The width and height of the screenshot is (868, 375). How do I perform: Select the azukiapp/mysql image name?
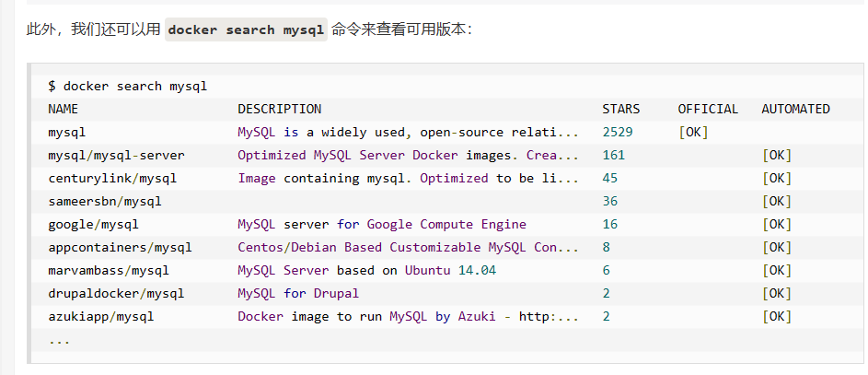(x=101, y=316)
